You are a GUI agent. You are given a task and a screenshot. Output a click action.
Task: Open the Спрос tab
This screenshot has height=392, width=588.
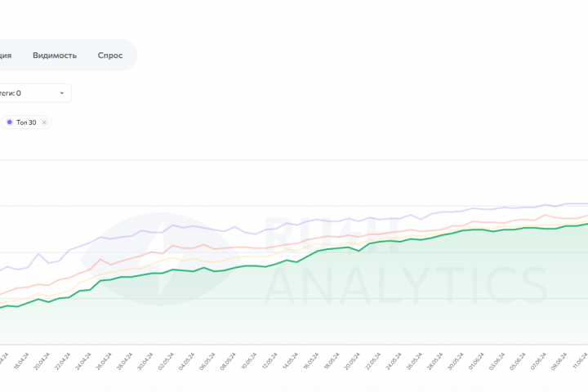point(110,56)
